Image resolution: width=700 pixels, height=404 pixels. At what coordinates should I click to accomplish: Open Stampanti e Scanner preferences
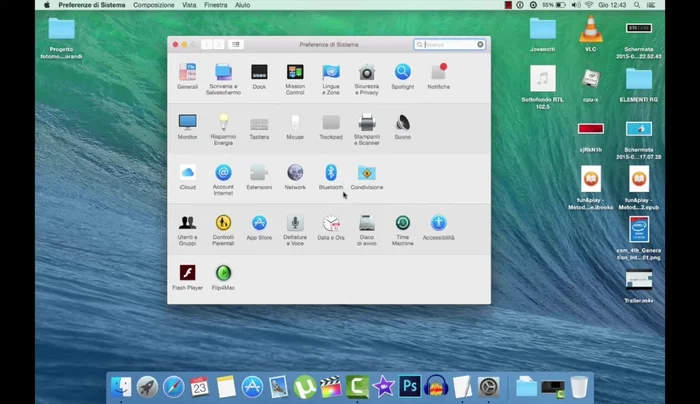click(367, 123)
